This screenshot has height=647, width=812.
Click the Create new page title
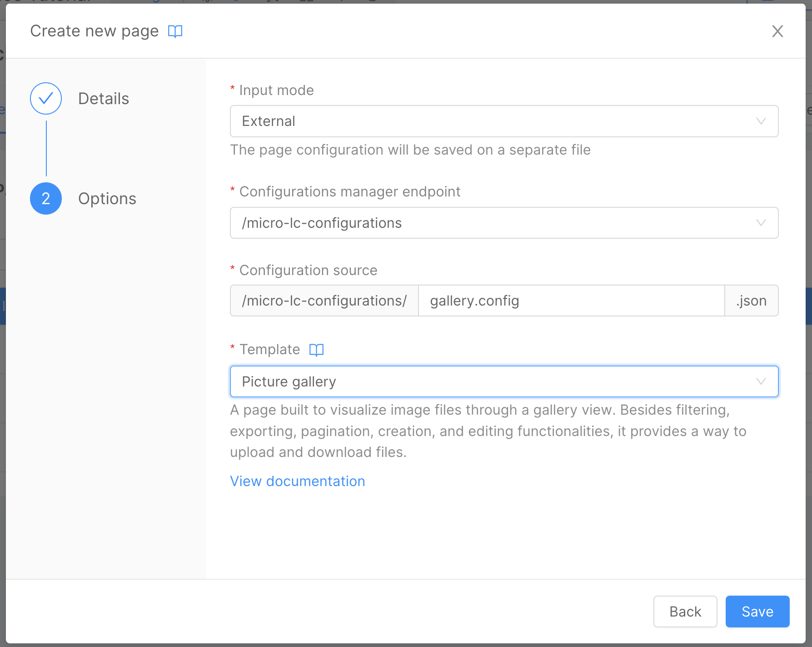click(94, 31)
